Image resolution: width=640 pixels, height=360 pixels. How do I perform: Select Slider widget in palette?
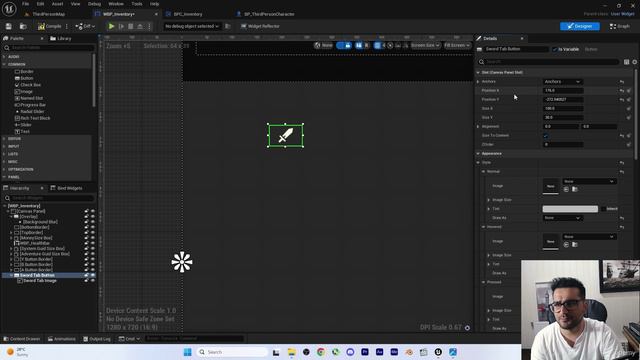pos(23,125)
